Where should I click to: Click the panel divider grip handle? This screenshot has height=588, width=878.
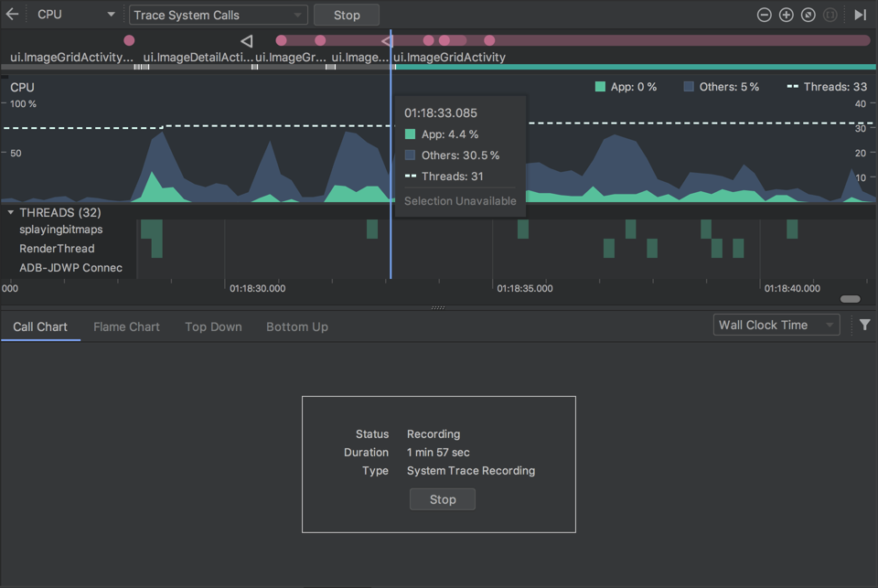438,307
